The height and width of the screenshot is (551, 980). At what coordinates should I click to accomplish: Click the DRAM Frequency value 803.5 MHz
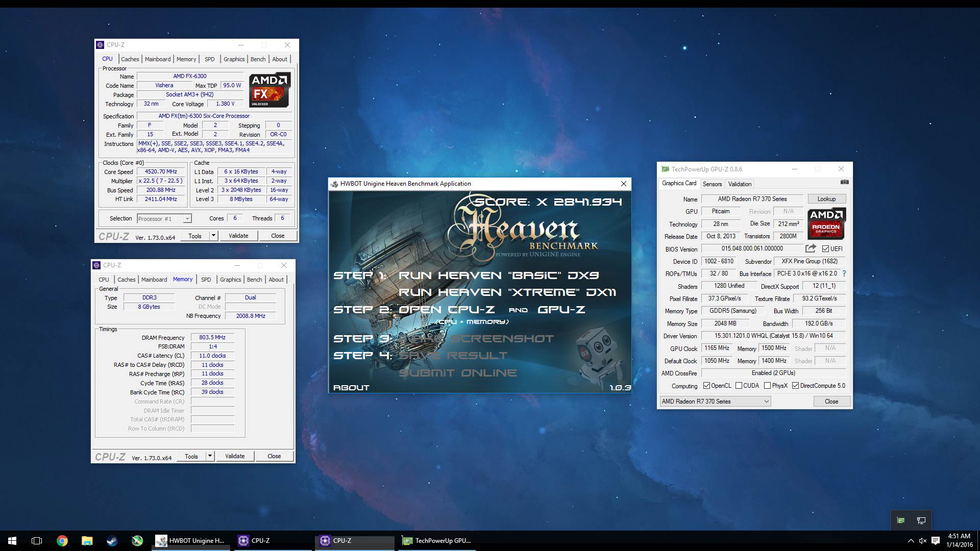coord(212,337)
